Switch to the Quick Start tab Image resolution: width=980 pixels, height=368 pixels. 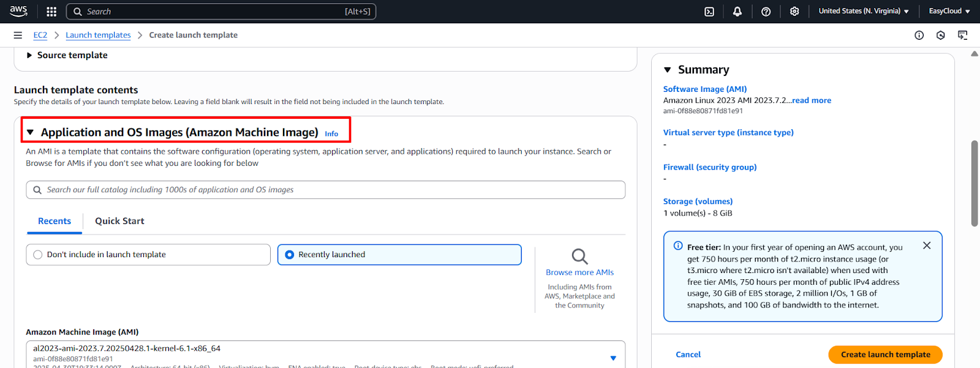pos(119,221)
